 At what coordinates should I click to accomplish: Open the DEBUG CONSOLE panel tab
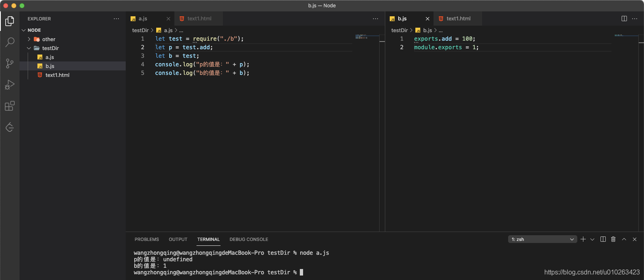point(249,239)
